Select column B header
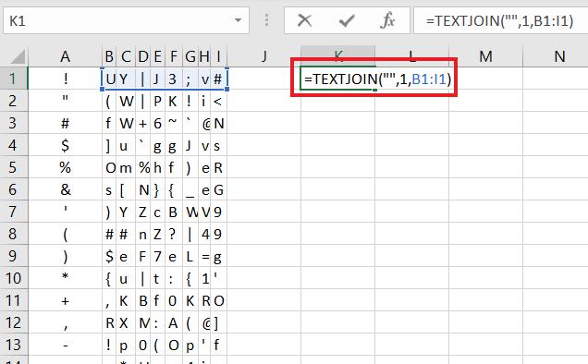The height and width of the screenshot is (364, 588). 109,56
